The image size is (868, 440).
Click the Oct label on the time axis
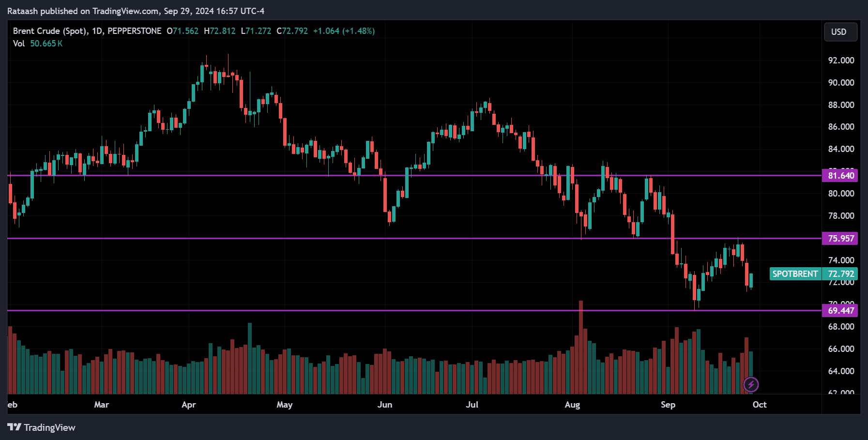[759, 405]
